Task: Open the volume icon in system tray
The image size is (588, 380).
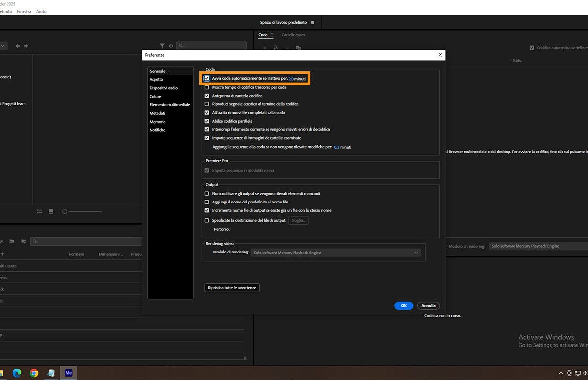Action: [x=586, y=373]
